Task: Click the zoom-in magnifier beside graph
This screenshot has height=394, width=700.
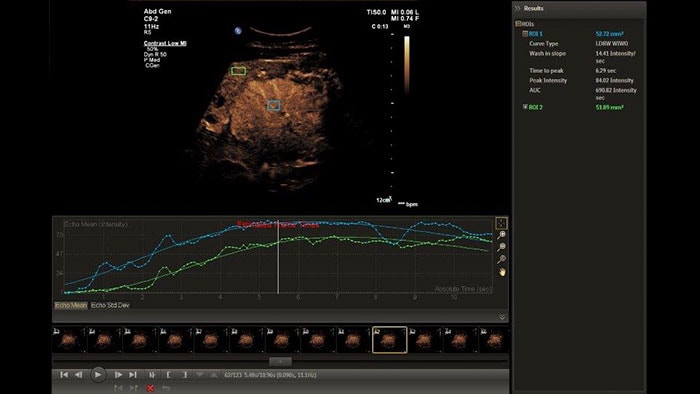Action: click(502, 235)
